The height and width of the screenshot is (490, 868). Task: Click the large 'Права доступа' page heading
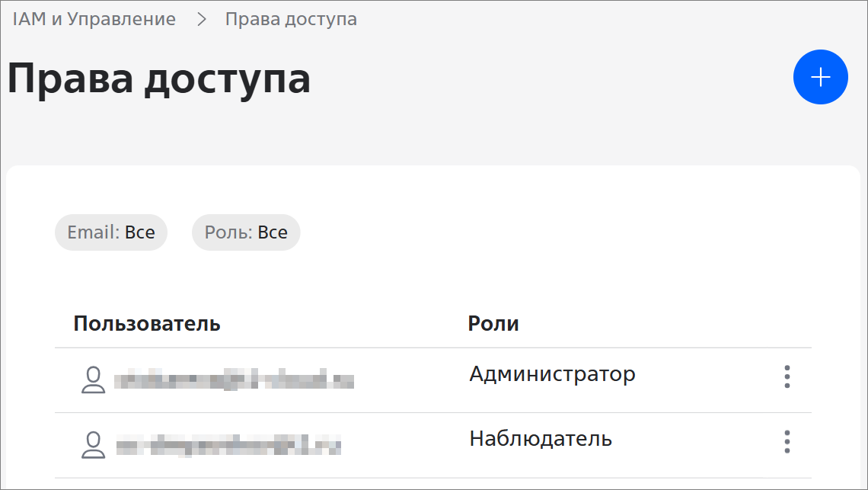[x=159, y=78]
